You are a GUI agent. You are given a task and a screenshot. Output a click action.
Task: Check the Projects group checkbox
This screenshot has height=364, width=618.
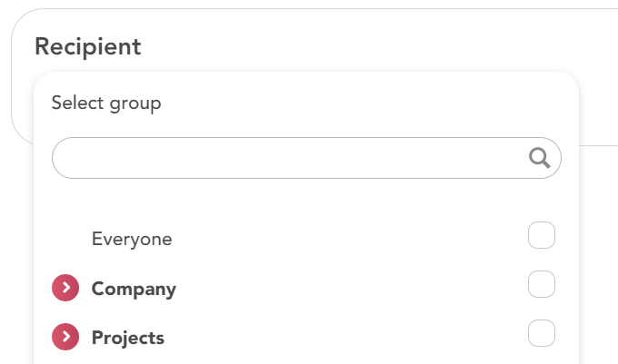tap(542, 333)
